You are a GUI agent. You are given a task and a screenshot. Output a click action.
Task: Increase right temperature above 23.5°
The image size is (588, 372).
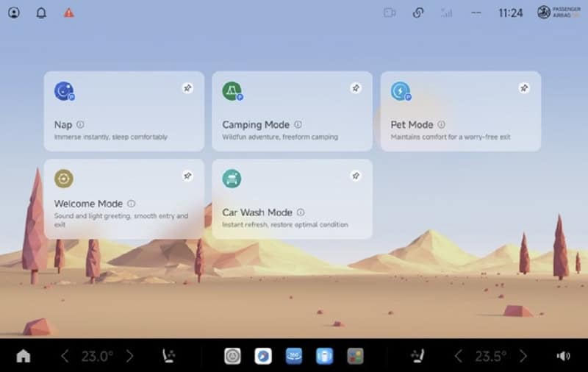click(x=523, y=356)
